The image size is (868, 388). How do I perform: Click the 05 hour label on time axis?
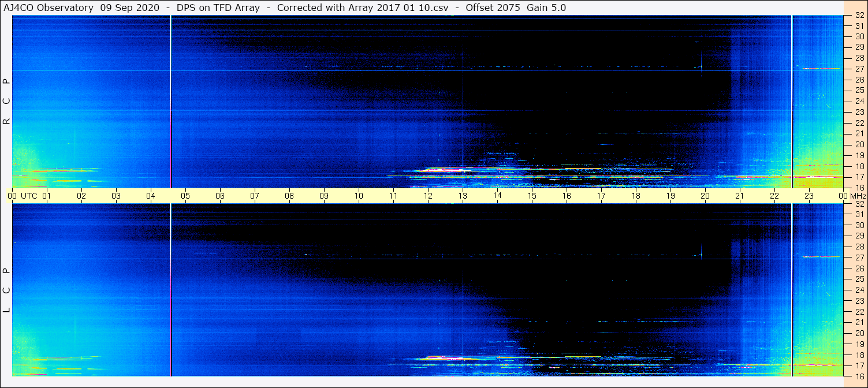(x=185, y=196)
